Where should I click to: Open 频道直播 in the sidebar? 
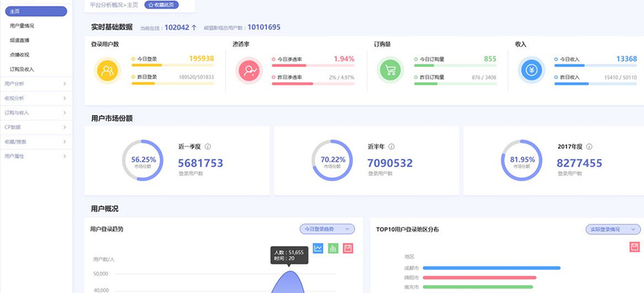coord(19,40)
